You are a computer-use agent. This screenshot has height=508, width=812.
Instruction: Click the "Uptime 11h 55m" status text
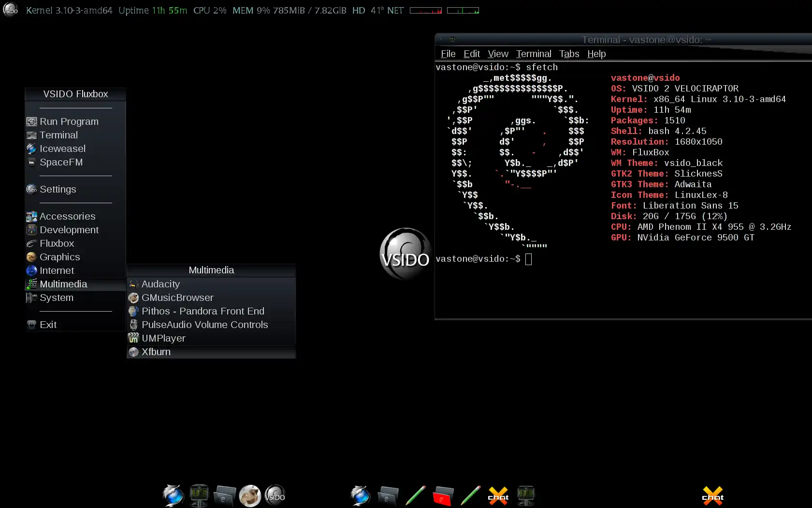pos(153,10)
